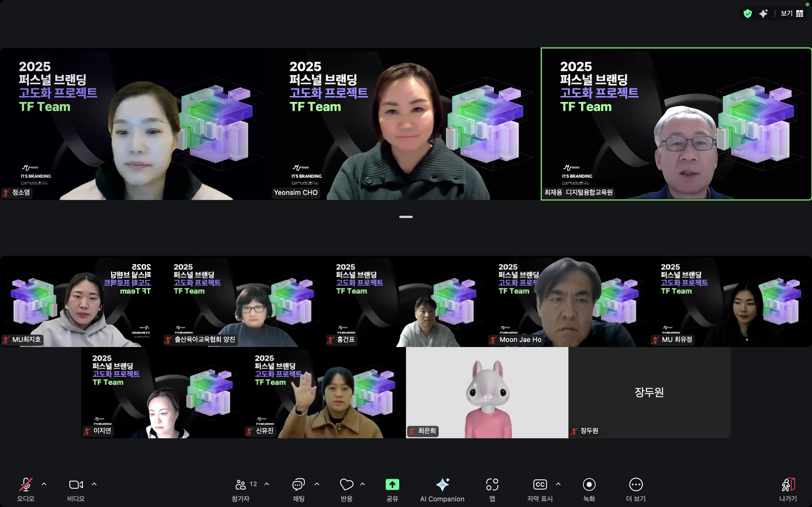Open the More options ellipsis icon
This screenshot has width=812, height=507.
tap(636, 484)
